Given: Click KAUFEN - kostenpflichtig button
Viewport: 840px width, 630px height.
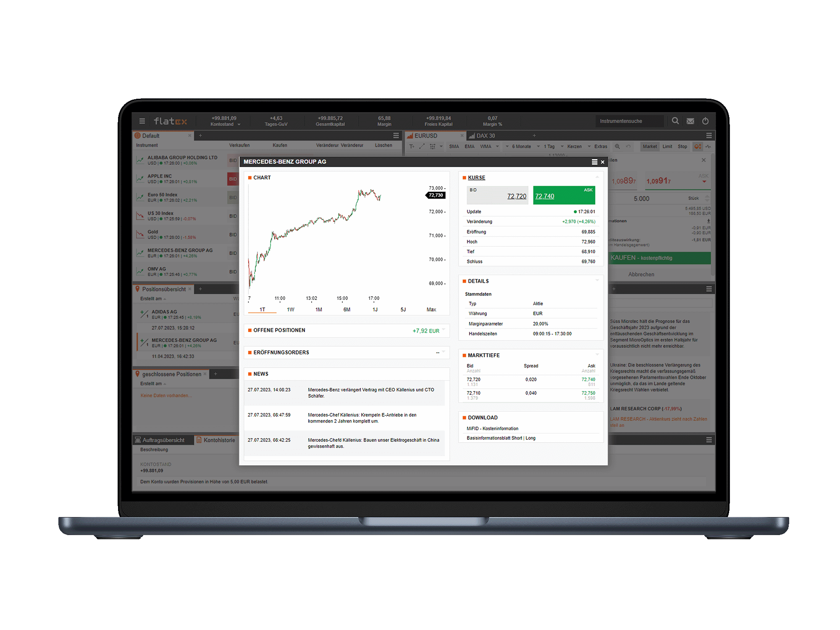Looking at the screenshot, I should pyautogui.click(x=659, y=258).
